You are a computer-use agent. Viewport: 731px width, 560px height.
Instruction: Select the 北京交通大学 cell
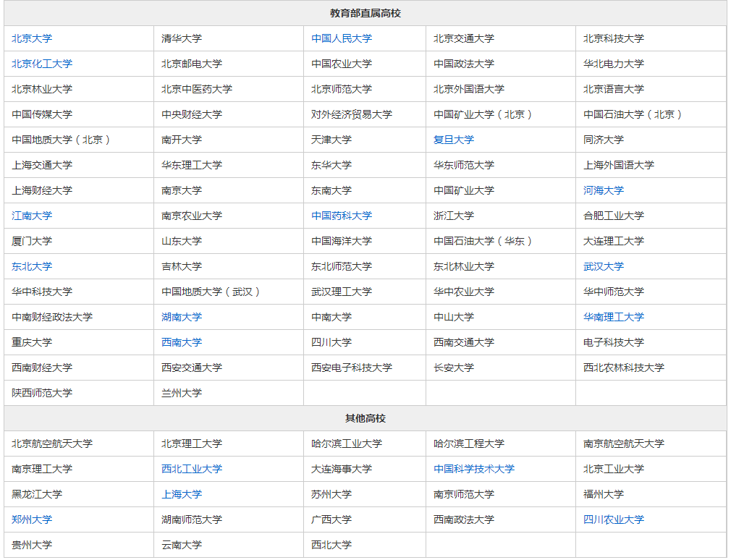(x=501, y=38)
